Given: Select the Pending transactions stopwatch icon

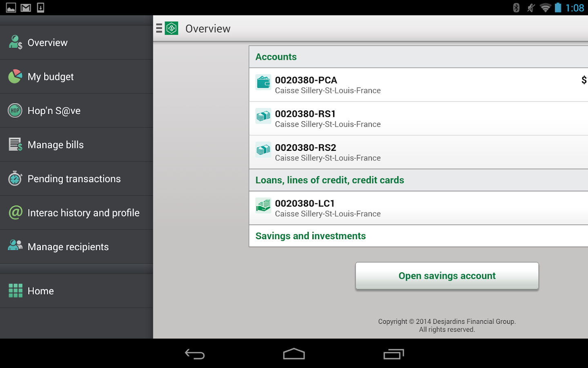Looking at the screenshot, I should coord(15,178).
